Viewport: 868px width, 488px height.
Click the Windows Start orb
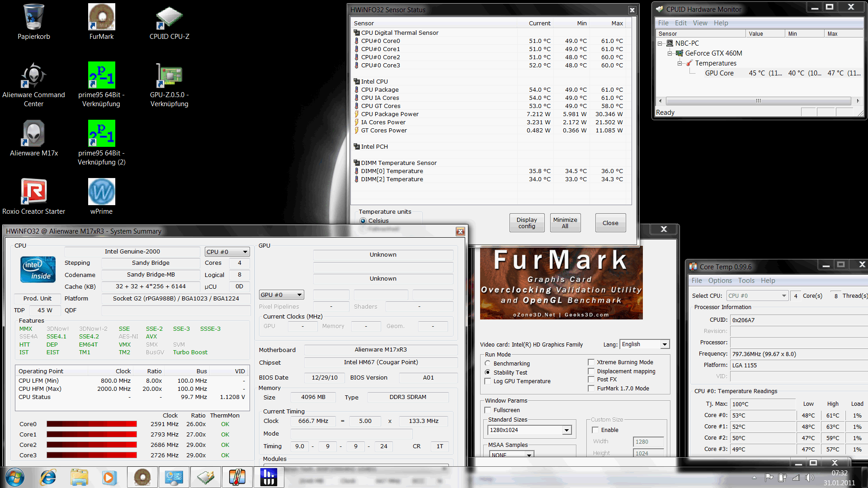click(x=14, y=477)
